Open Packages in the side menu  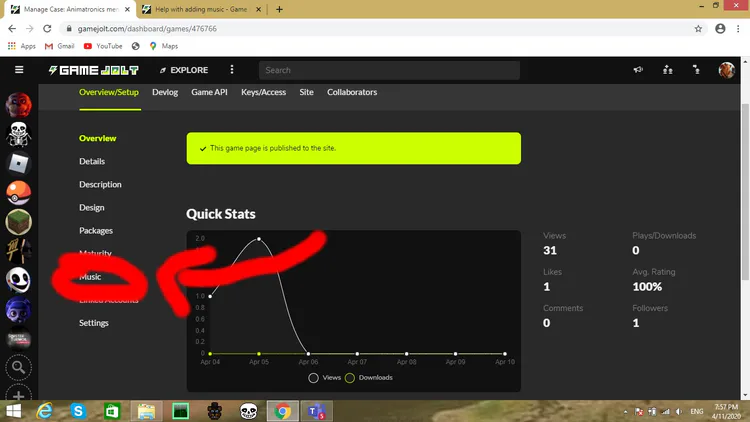[96, 231]
